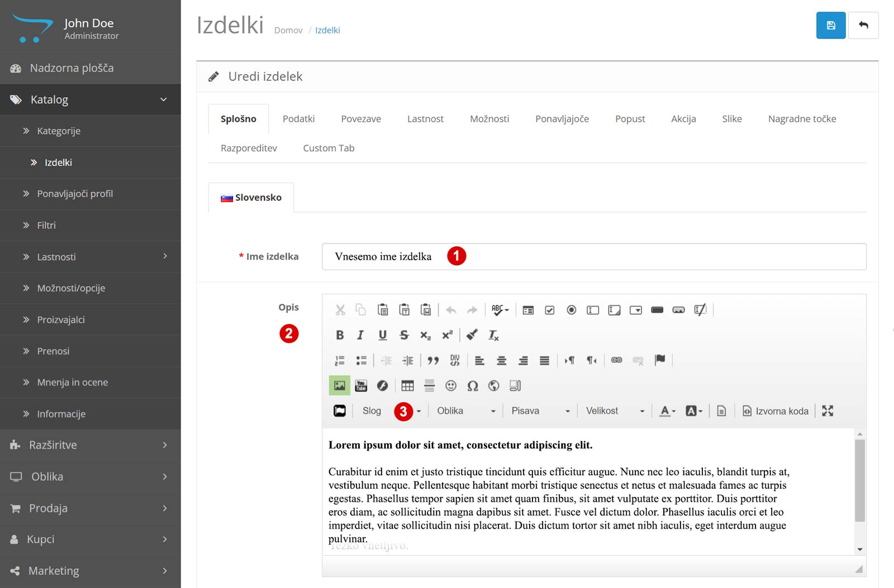The image size is (894, 588).
Task: Switch to the Podatki tab
Action: [298, 118]
